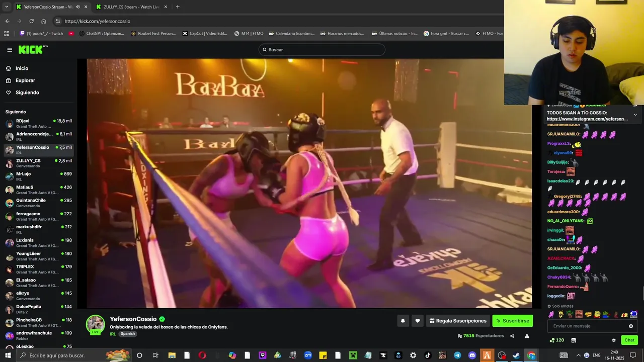Open Opera browser from the taskbar
This screenshot has height=362, width=644.
click(x=202, y=355)
